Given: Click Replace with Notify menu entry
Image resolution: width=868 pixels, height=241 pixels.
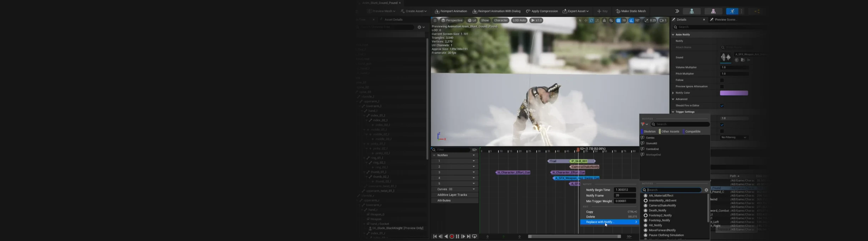Looking at the screenshot, I should pyautogui.click(x=609, y=222).
